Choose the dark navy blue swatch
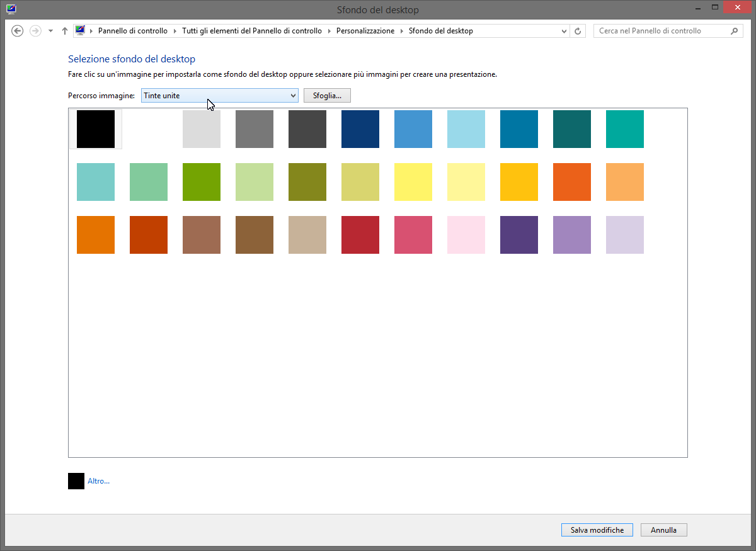 tap(360, 129)
